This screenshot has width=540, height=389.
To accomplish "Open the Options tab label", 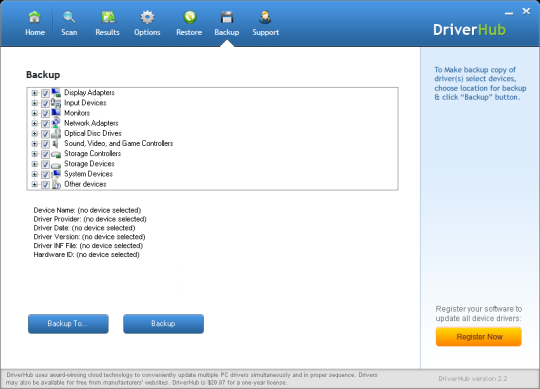I will pos(147,32).
